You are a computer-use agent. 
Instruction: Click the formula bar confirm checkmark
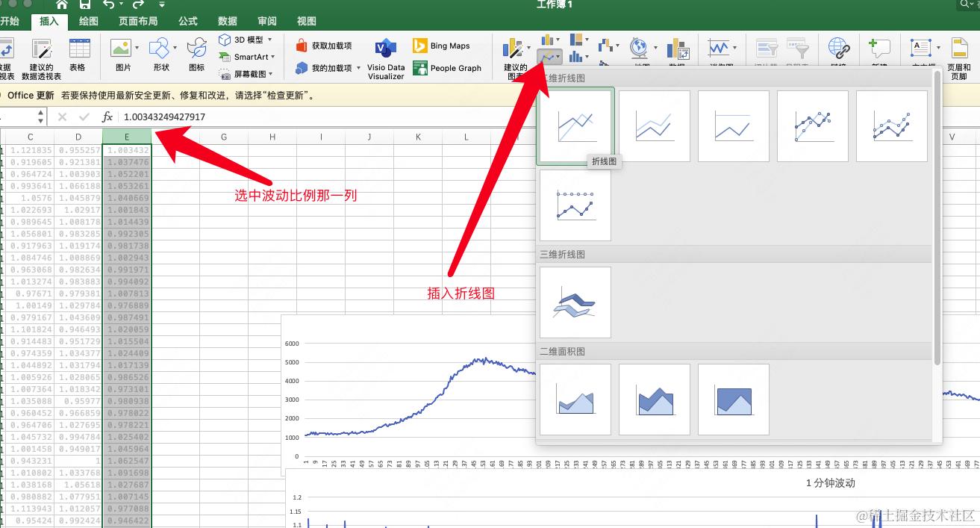click(x=84, y=117)
